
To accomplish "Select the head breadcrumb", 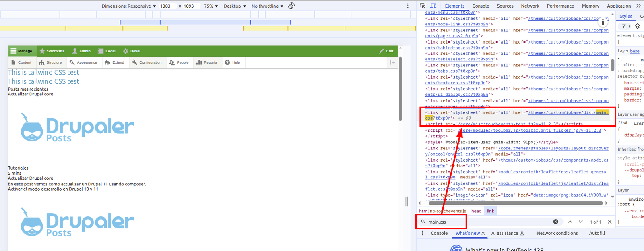I will point(476,211).
